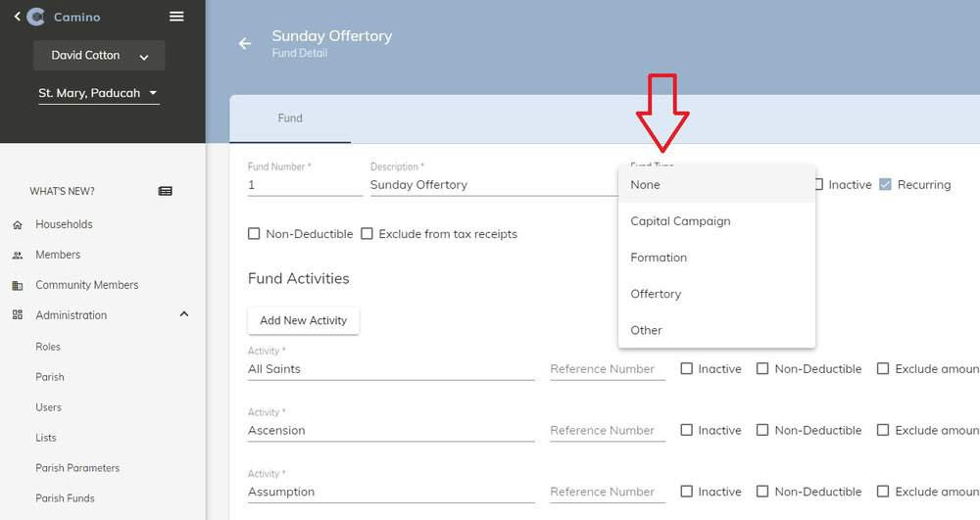Click the Fund Activities heading
The width and height of the screenshot is (980, 520).
(299, 278)
